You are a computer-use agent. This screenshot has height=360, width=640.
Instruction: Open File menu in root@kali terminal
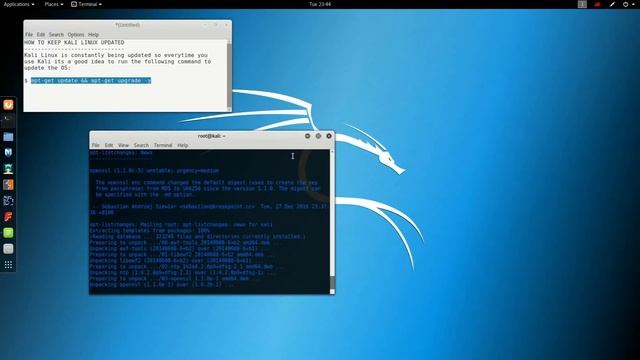pyautogui.click(x=96, y=145)
